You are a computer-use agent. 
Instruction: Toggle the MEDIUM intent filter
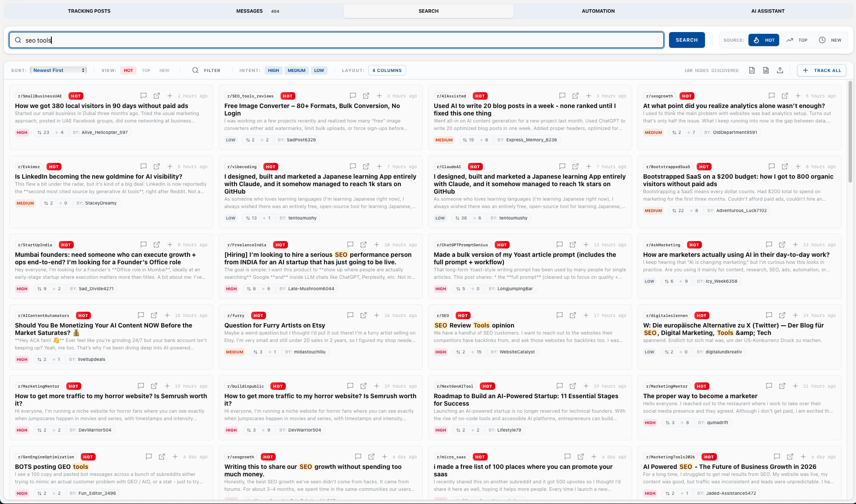click(x=297, y=70)
